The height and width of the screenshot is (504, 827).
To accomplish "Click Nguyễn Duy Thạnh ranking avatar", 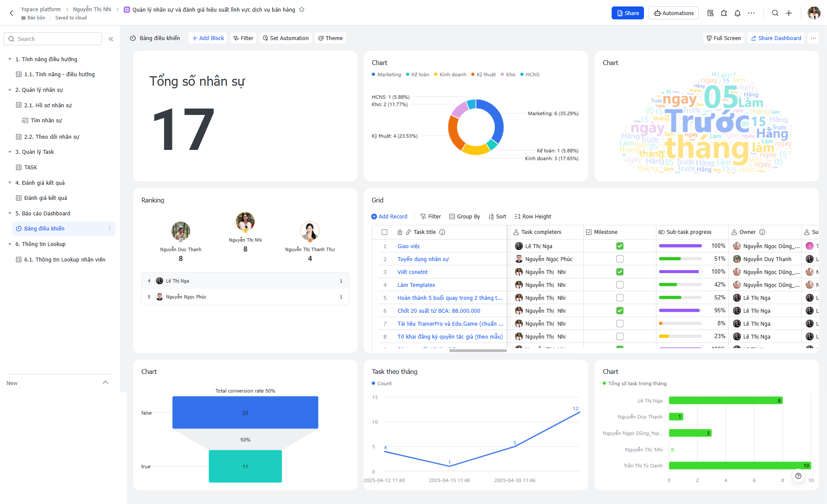I will [x=180, y=231].
